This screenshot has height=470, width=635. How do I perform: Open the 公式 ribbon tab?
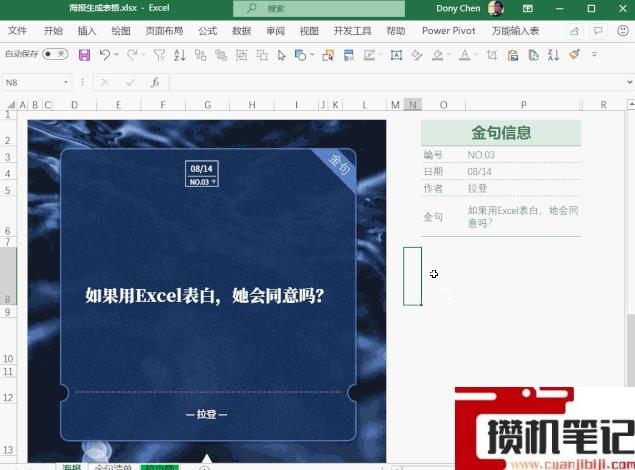tap(208, 31)
